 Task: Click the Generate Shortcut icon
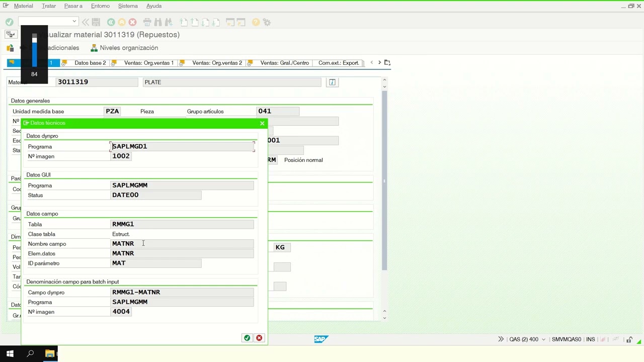pyautogui.click(x=242, y=22)
